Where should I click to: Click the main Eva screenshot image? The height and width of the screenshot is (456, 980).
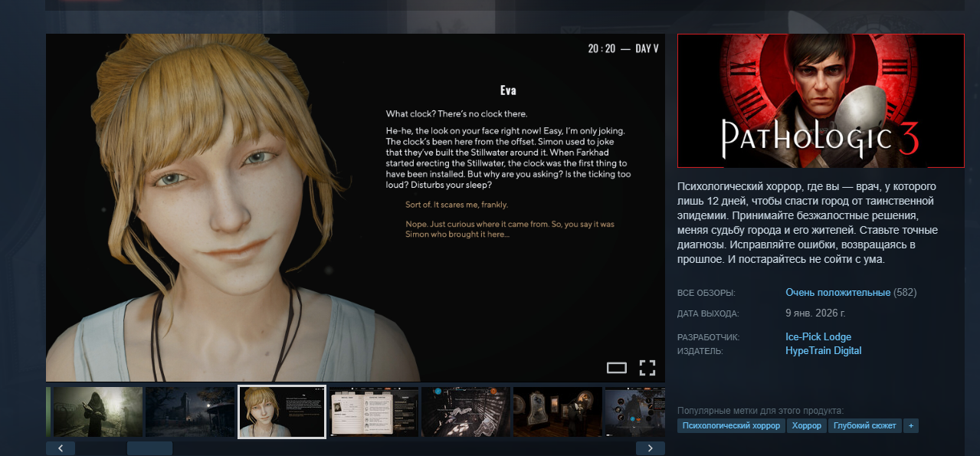click(x=356, y=207)
